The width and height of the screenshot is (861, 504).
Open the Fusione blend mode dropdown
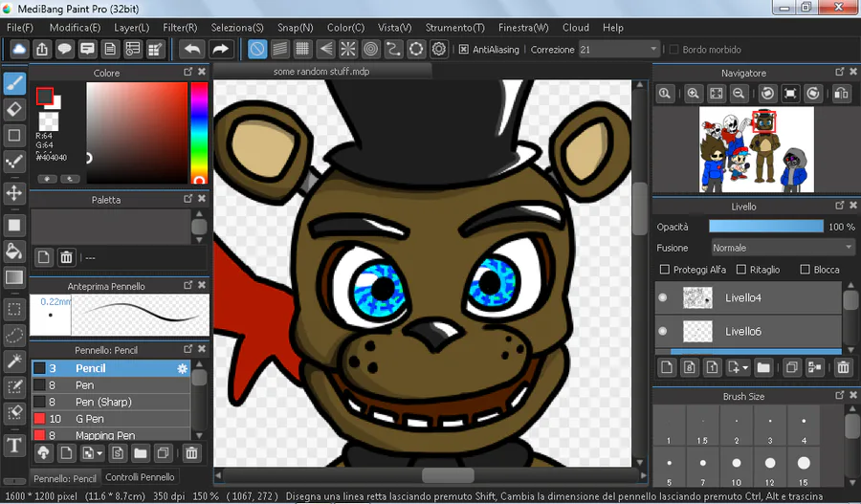point(783,248)
